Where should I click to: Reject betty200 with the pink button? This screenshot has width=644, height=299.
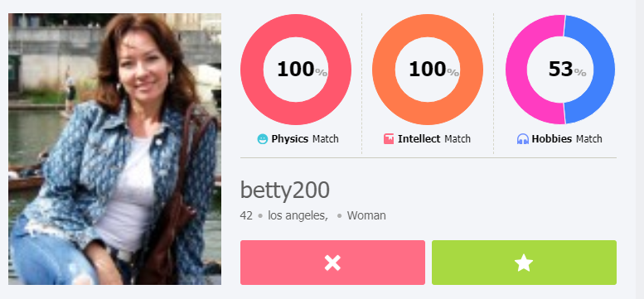(332, 263)
